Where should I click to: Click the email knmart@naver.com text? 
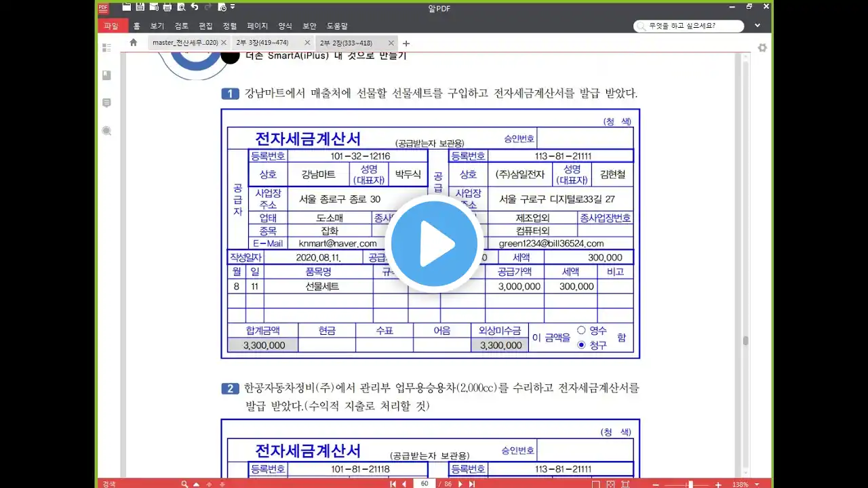click(x=338, y=243)
